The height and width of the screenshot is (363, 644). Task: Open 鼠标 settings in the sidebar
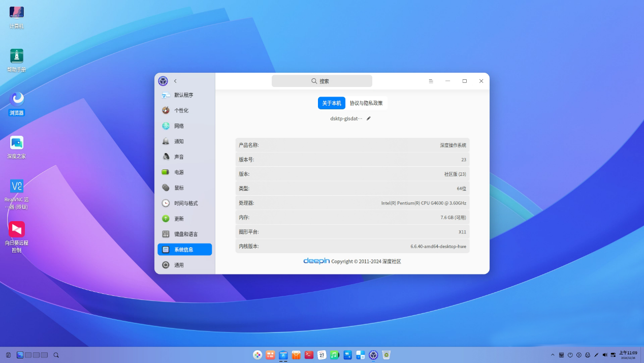(x=184, y=188)
